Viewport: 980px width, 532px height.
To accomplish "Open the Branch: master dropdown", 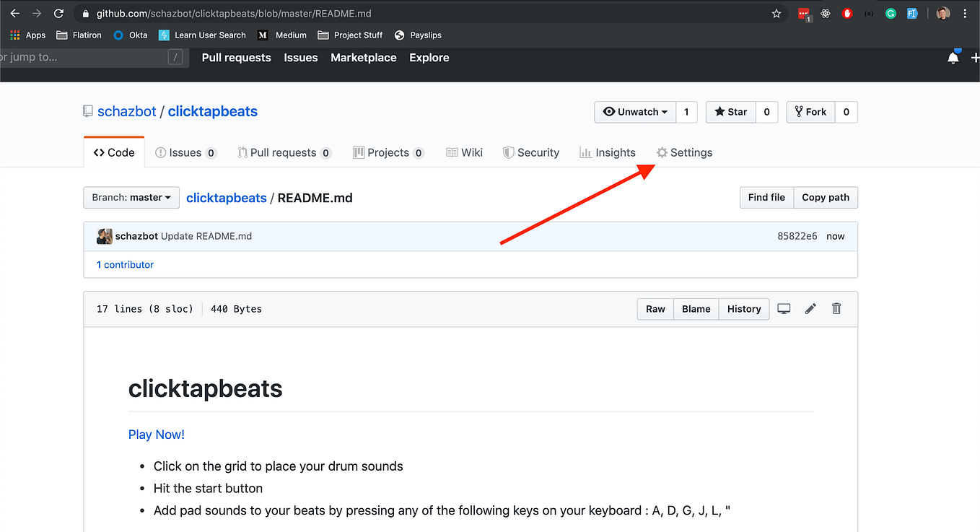I will [131, 197].
